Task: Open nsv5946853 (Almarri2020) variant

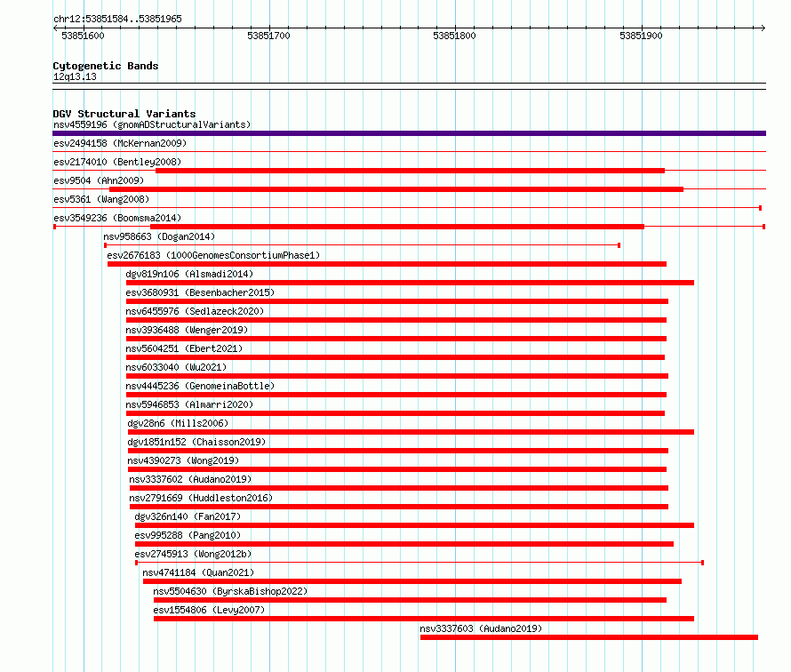Action: click(x=189, y=404)
